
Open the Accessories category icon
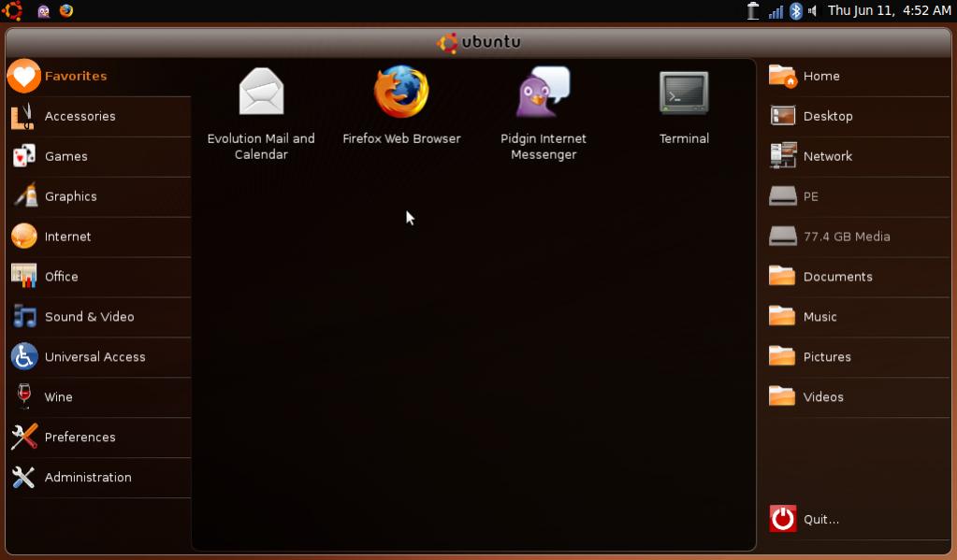click(x=23, y=116)
